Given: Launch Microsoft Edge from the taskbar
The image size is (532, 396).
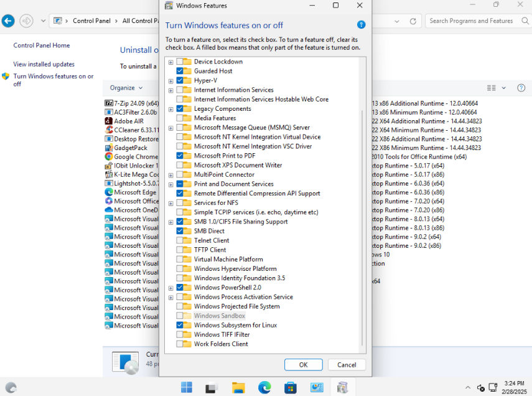Looking at the screenshot, I should click(x=264, y=387).
